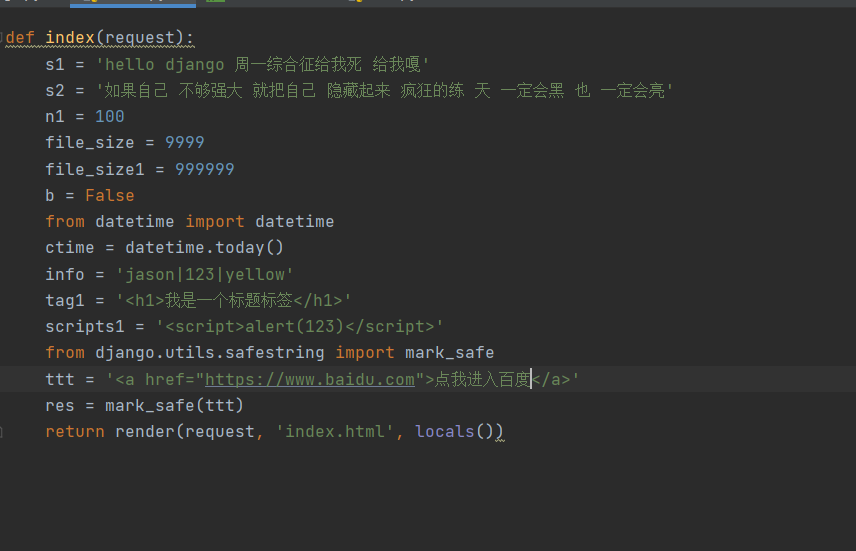Click the 'jason|123|yellow' string

205,274
